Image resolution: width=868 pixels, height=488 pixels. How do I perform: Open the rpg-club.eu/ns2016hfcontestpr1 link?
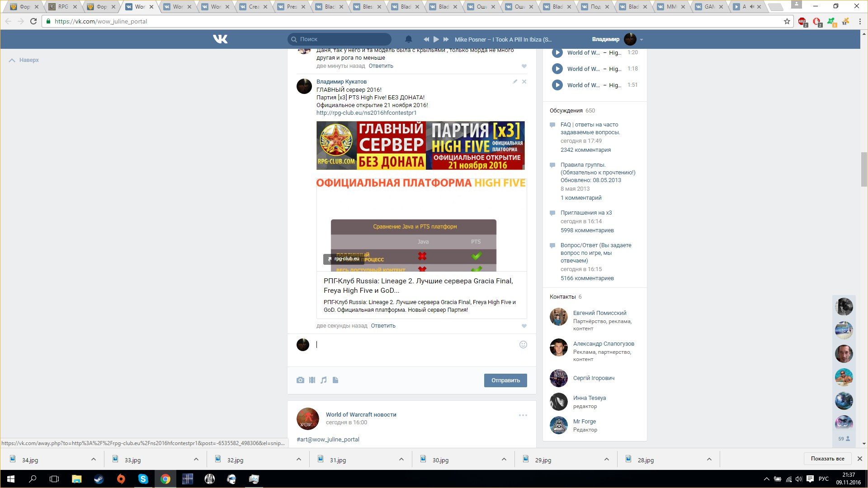(366, 113)
